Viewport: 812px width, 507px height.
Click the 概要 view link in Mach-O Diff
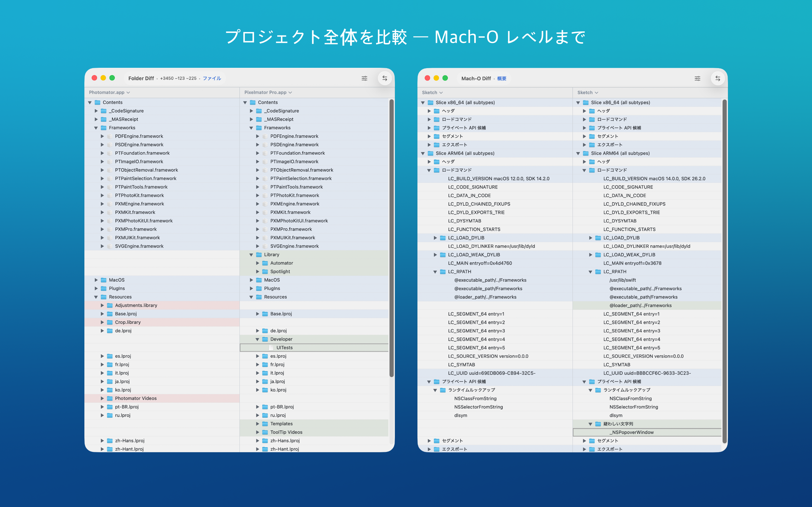pyautogui.click(x=502, y=78)
